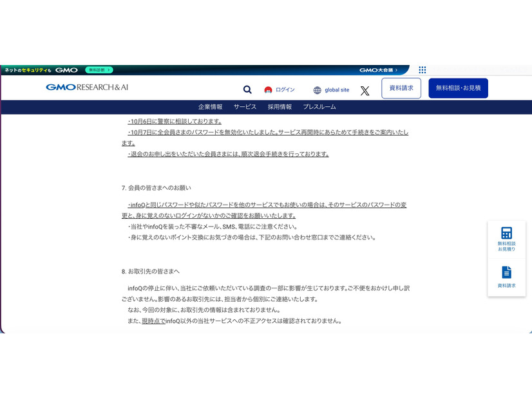The image size is (532, 399).
Task: Open the 企業情報 menu
Action: (x=211, y=107)
